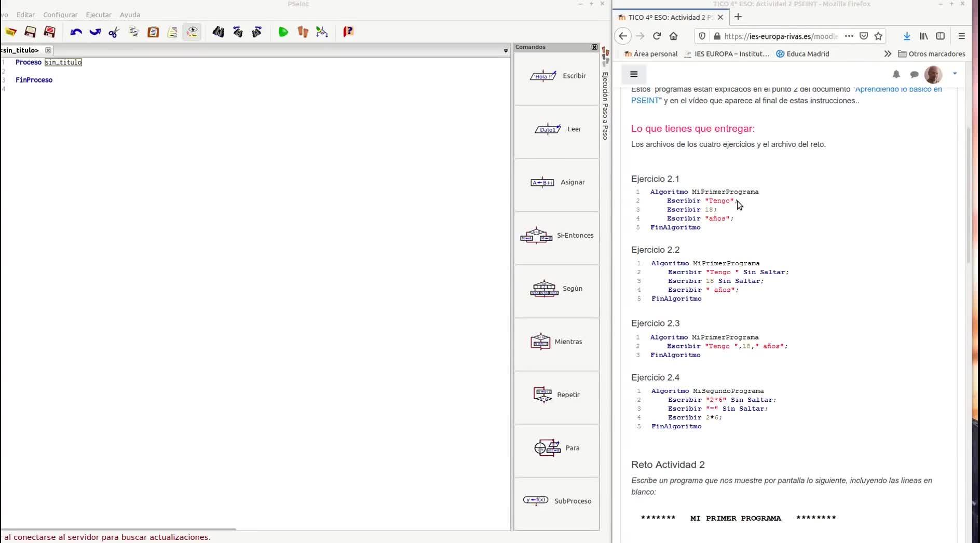The width and height of the screenshot is (980, 543).
Task: Click the step-by-step execution footprints icon
Action: pos(303,32)
